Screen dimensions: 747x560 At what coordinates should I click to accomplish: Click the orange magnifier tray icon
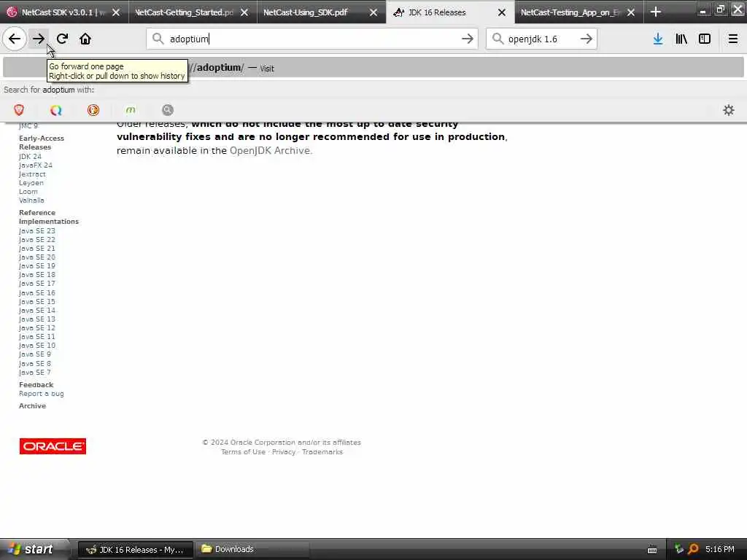(694, 549)
